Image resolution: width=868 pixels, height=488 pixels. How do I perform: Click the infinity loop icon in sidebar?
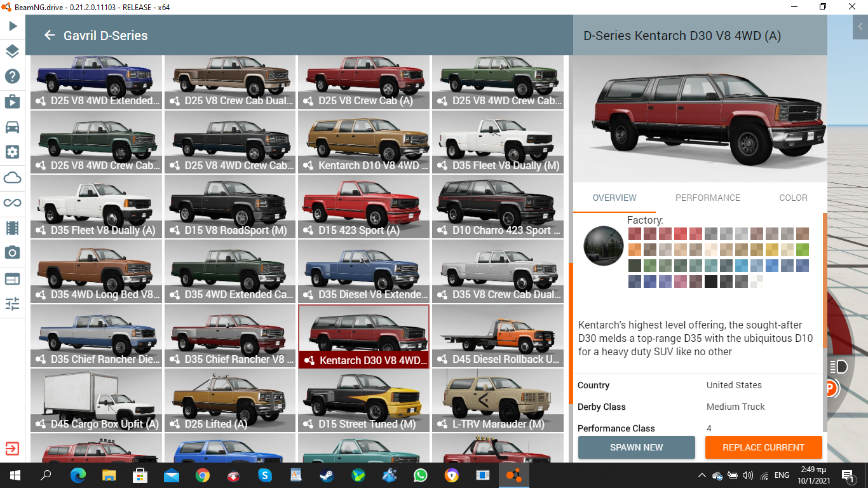[13, 203]
